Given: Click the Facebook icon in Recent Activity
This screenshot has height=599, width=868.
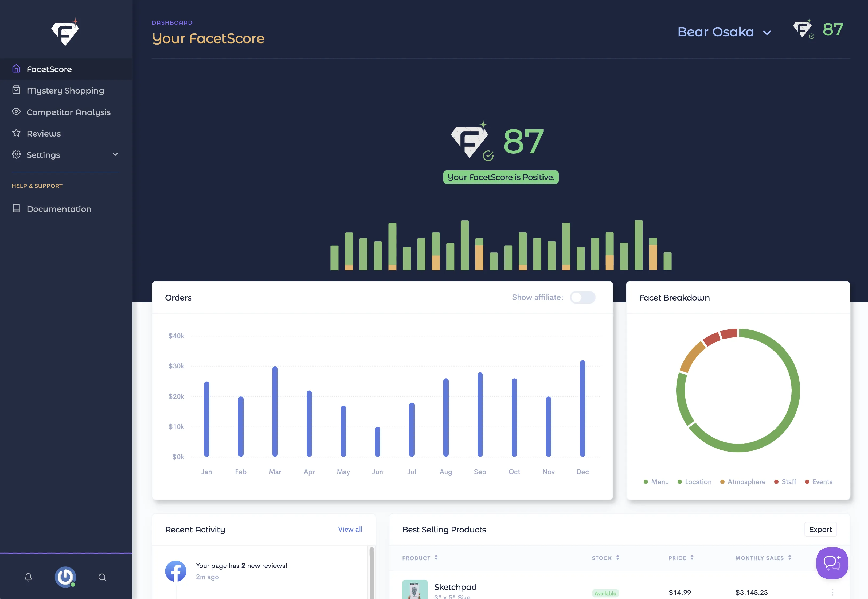Looking at the screenshot, I should click(175, 571).
